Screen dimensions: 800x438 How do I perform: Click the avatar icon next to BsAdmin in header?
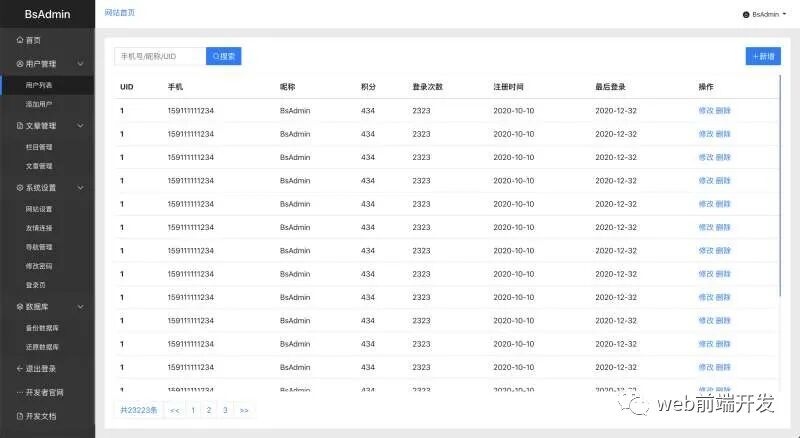[x=746, y=15]
